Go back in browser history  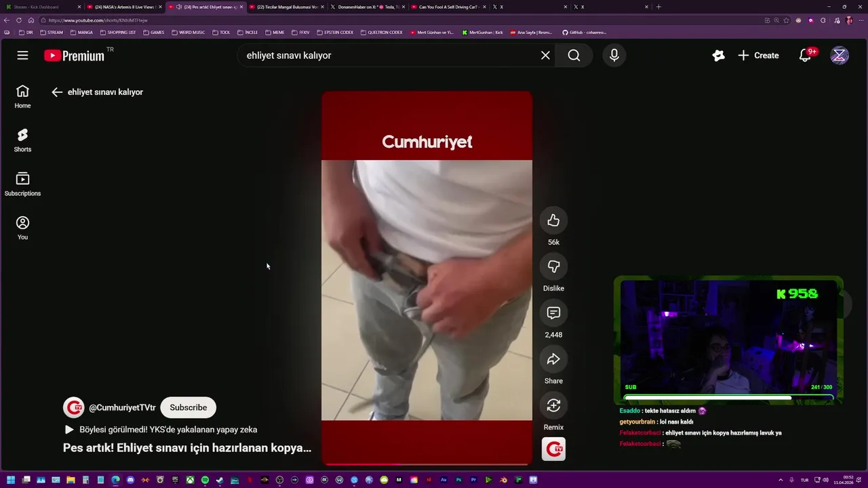pyautogui.click(x=7, y=20)
